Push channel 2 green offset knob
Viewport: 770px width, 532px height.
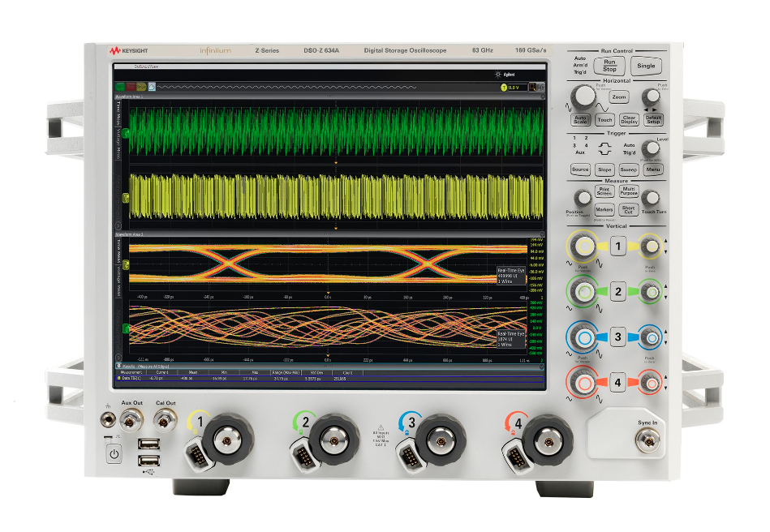[652, 293]
